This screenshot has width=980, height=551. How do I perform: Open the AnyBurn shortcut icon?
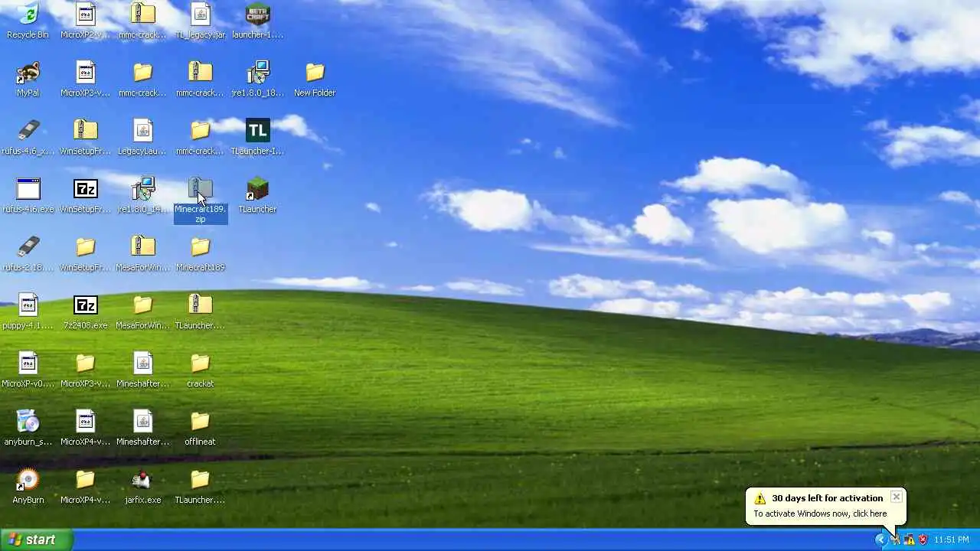click(x=28, y=480)
